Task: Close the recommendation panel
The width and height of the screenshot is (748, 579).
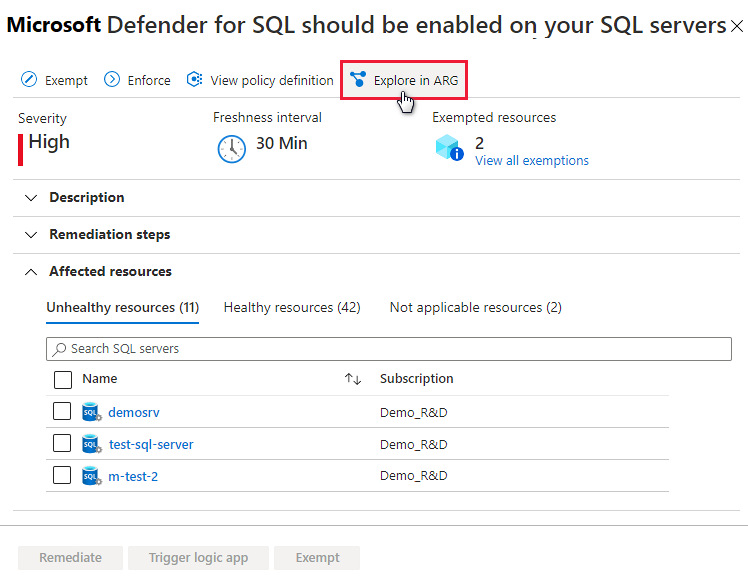Action: [737, 26]
